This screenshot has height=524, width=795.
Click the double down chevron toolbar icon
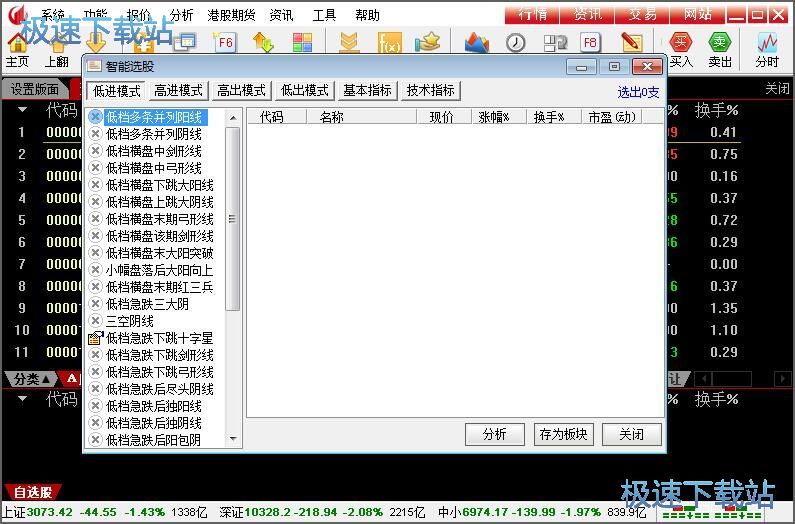click(x=349, y=43)
